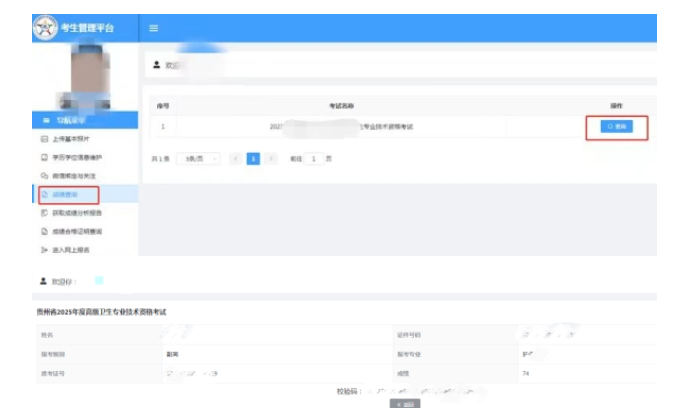Image resolution: width=689 pixels, height=408 pixels.
Task: Click the 成绩合格证明查询 sidebar icon
Action: 44,230
